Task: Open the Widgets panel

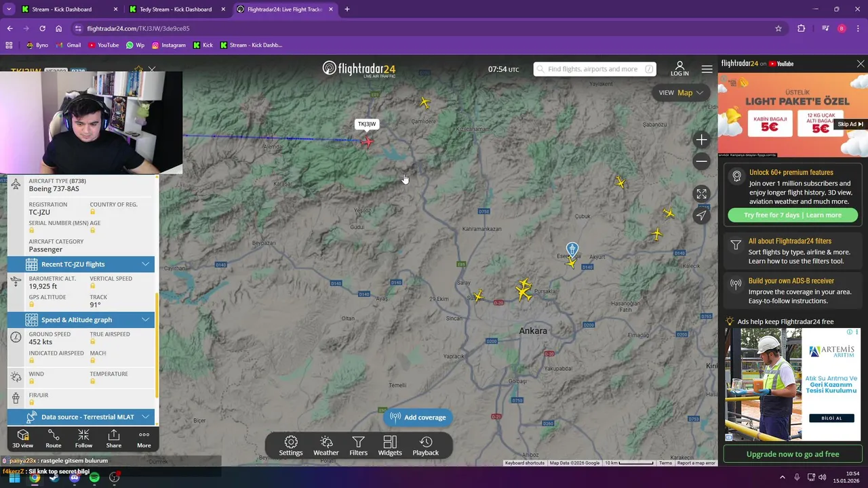Action: point(390,446)
